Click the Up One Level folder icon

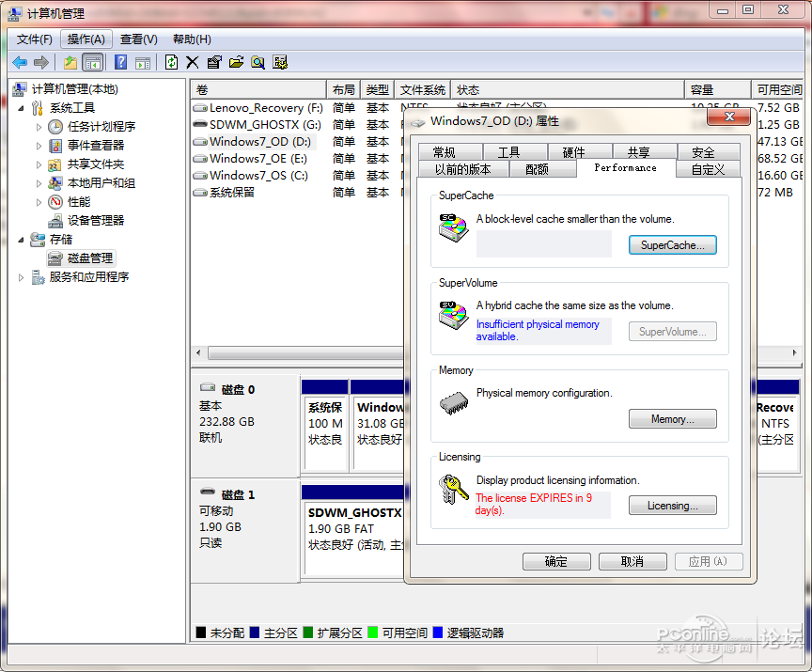pyautogui.click(x=70, y=63)
